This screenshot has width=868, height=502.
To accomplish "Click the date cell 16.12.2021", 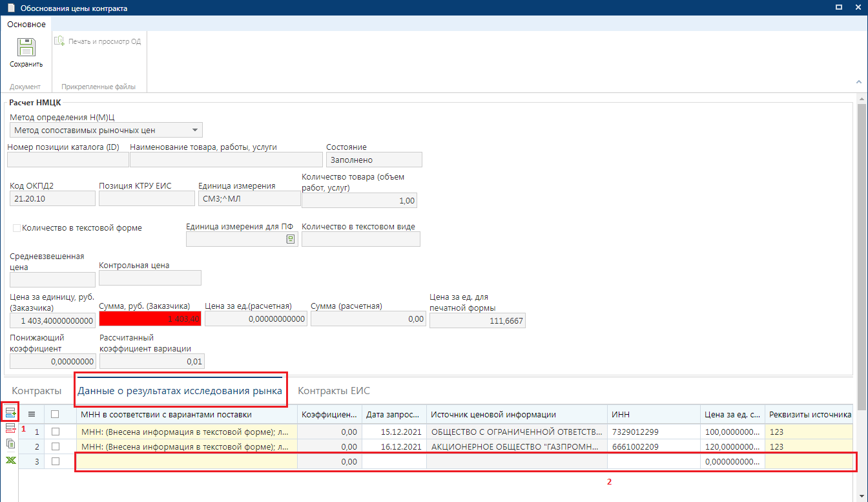I will (x=394, y=446).
